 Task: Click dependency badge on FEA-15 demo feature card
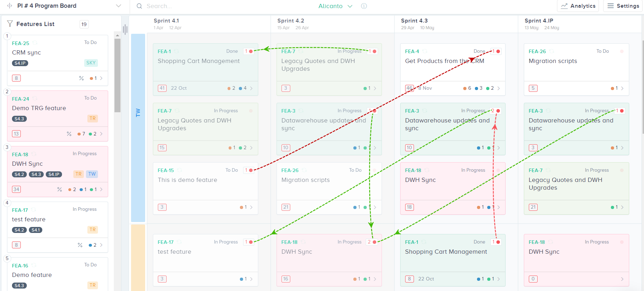pos(249,170)
